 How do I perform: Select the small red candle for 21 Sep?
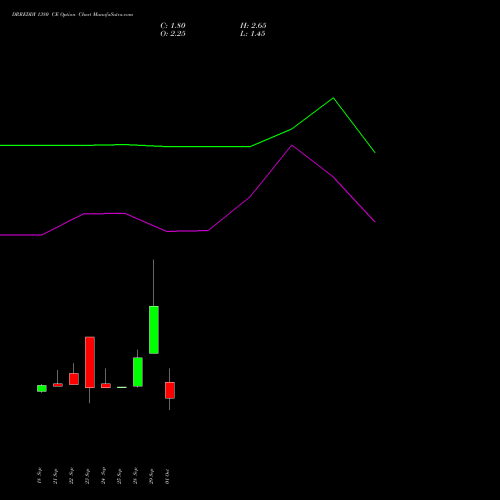coord(58,385)
